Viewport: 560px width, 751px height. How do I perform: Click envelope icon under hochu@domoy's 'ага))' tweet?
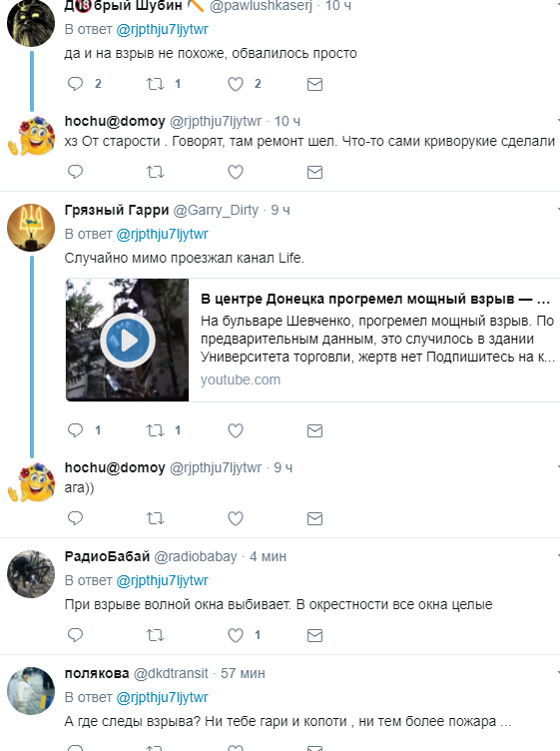[314, 518]
